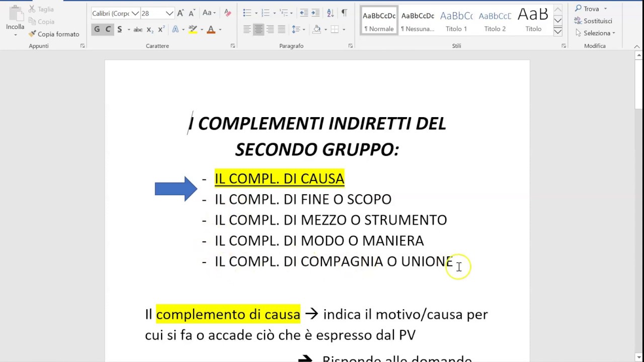Decrease paragraph indent

point(303,13)
